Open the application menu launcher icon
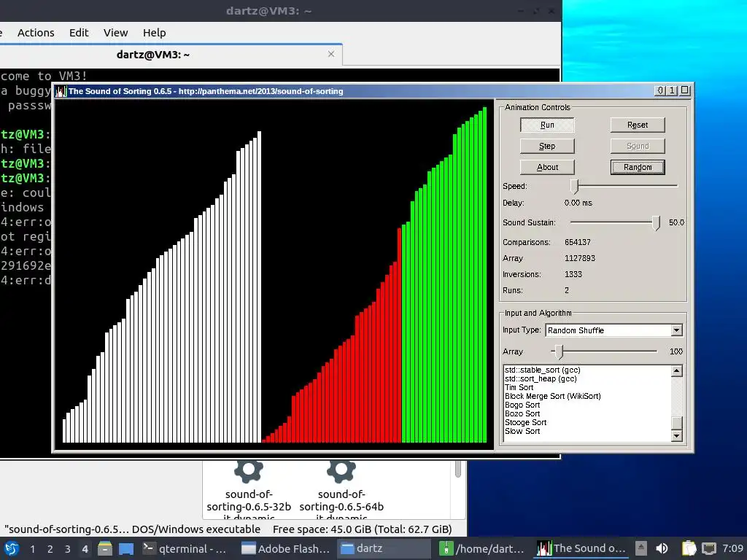The height and width of the screenshot is (560, 747). click(x=12, y=548)
